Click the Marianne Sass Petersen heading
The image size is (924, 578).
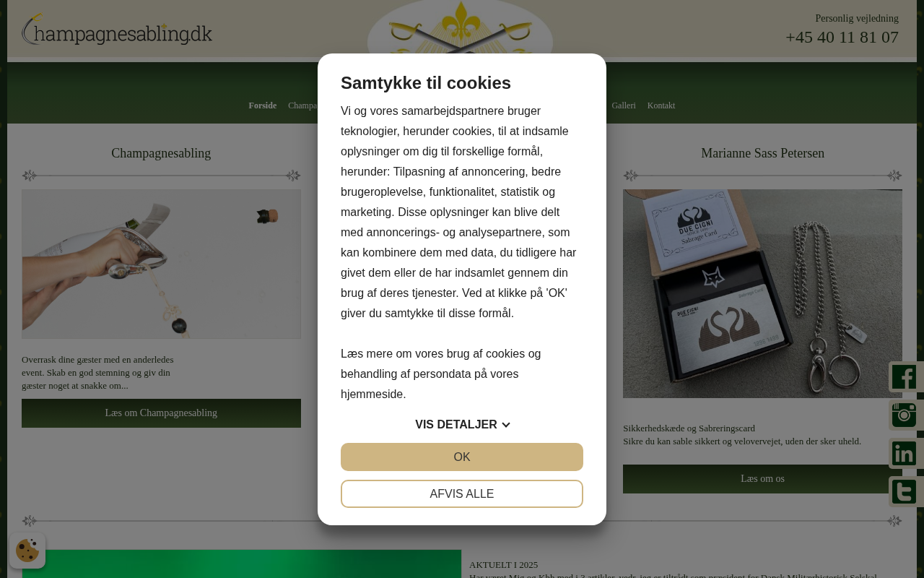[762, 153]
